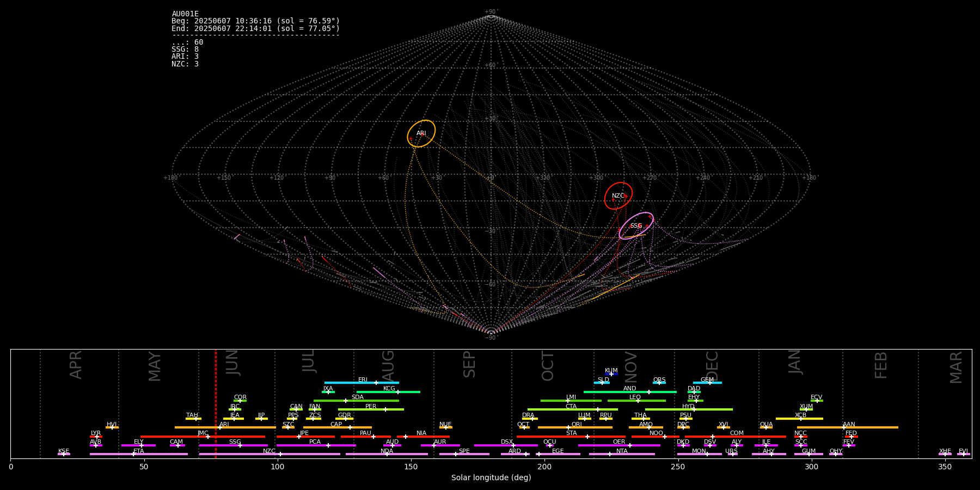The image size is (980, 490).
Task: Click the 'SSG: 8' legend count
Action: point(185,50)
